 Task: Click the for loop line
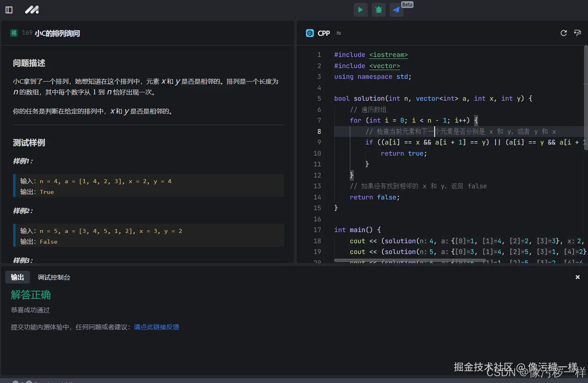[414, 120]
